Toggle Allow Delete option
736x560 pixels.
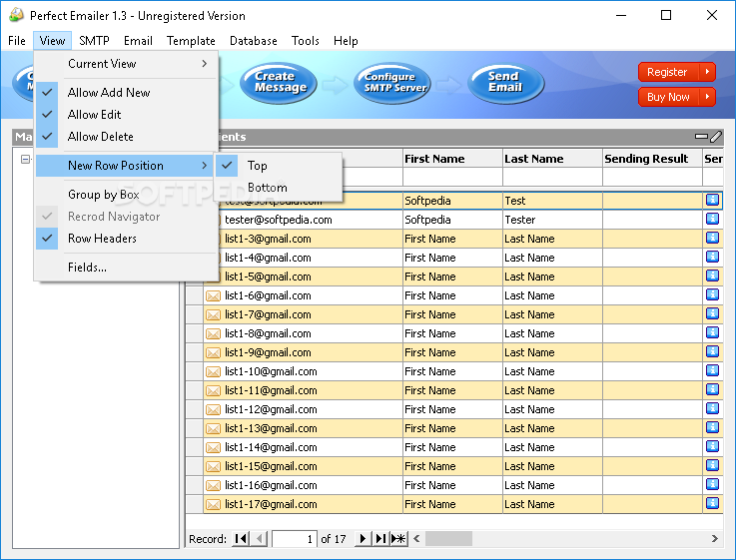pyautogui.click(x=126, y=137)
